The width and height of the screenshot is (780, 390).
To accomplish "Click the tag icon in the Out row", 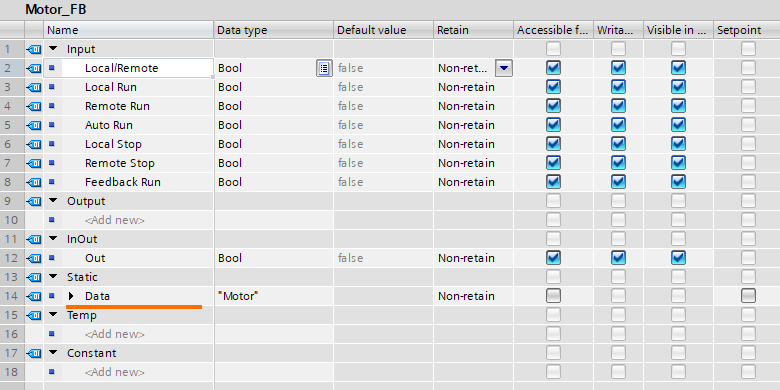I will tap(34, 258).
